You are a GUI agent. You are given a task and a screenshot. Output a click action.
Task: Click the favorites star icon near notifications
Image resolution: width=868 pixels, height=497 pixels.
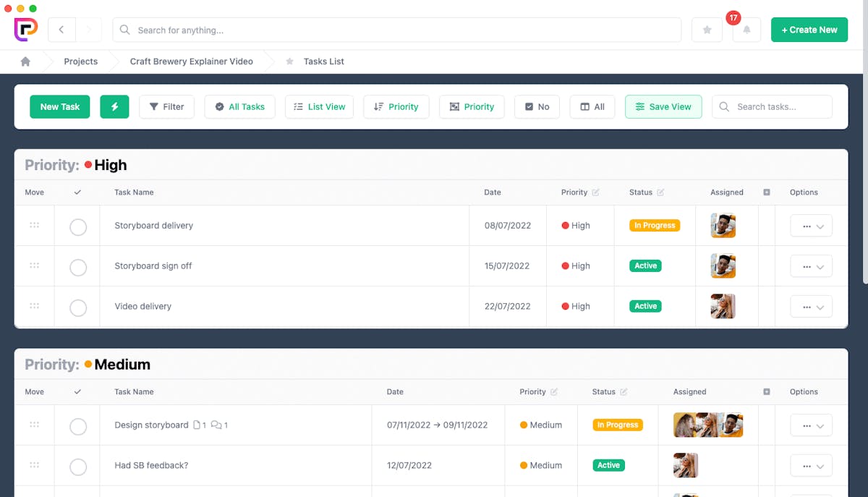(x=707, y=30)
